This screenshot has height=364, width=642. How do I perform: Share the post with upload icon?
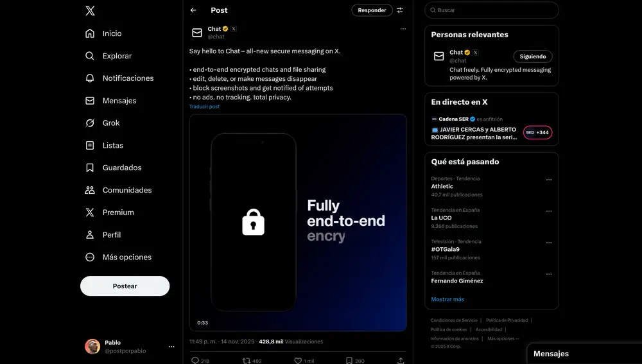[401, 360]
